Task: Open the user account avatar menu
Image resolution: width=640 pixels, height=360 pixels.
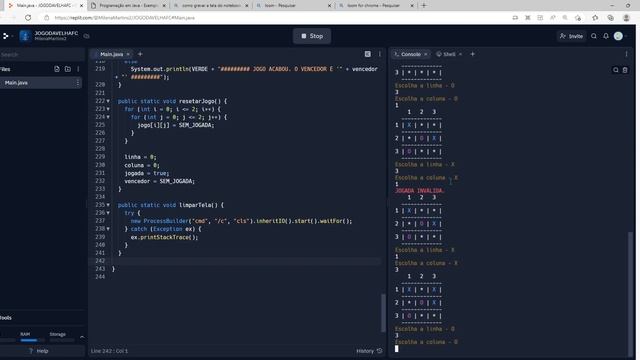Action: (618, 36)
